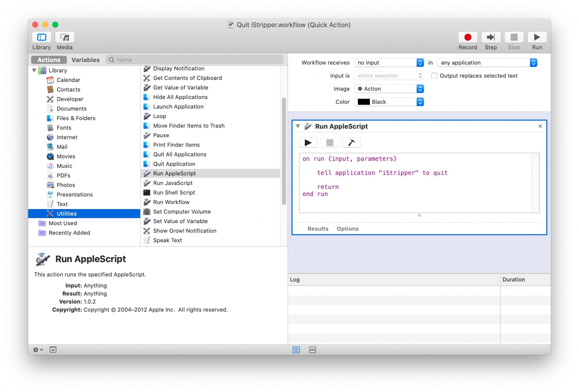Open the Files & Folders category
The height and width of the screenshot is (392, 579).
coord(76,118)
